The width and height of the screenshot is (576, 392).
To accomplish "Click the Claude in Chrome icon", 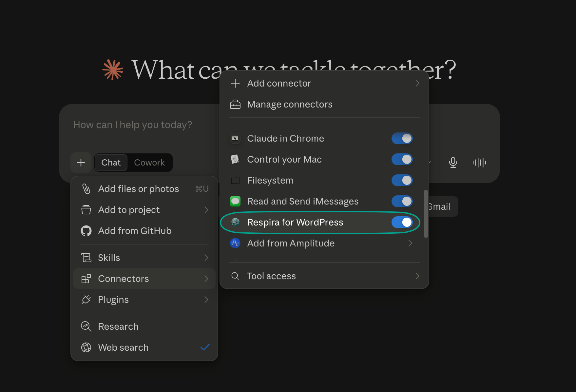I will 235,138.
